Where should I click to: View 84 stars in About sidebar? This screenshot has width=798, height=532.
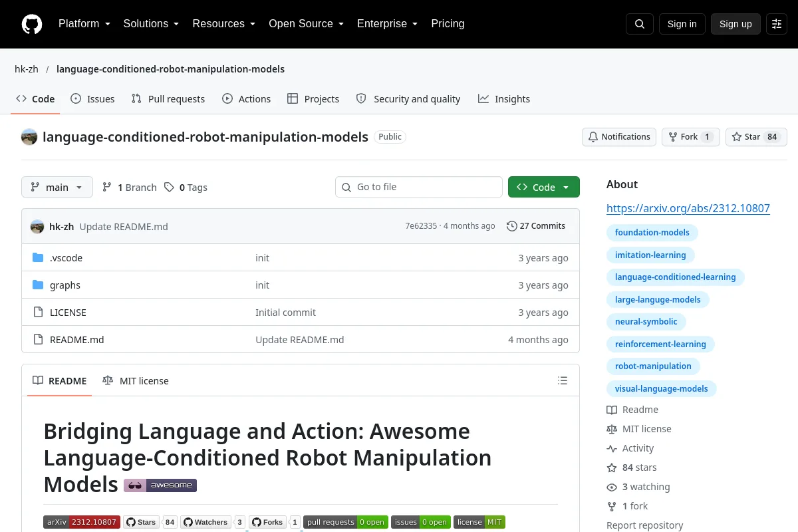pos(632,467)
